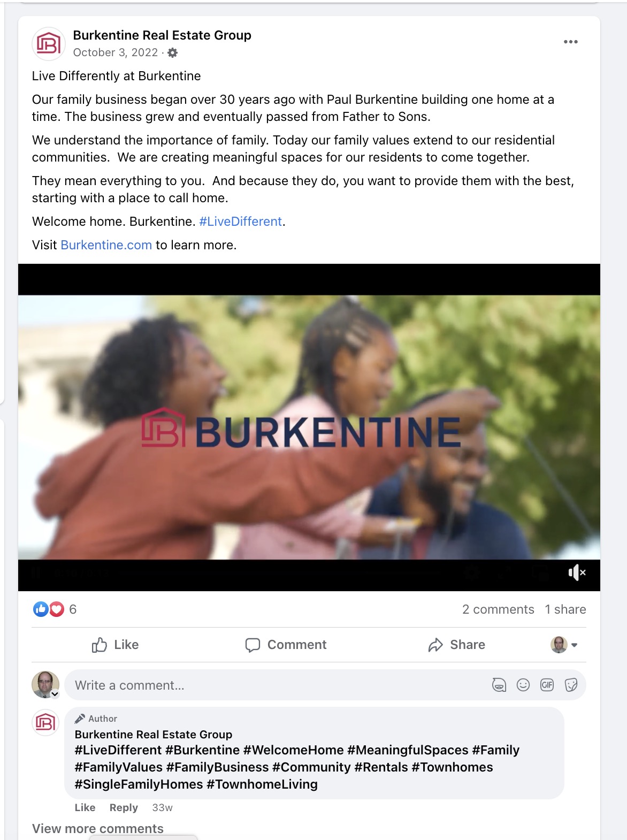The height and width of the screenshot is (840, 627).
Task: Click the red heart reaction icon
Action: [57, 609]
